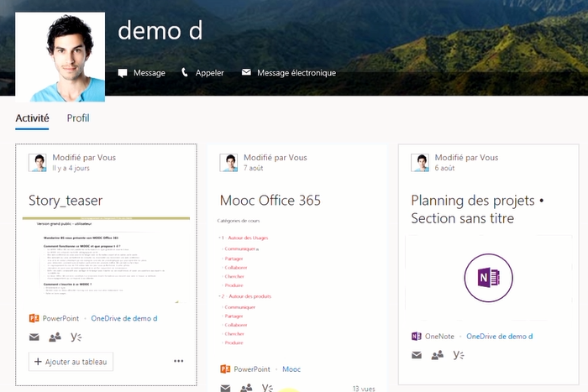Click 'Modifié par Vous' on Mooc Office 365 card
The height and width of the screenshot is (392, 588).
click(x=276, y=158)
